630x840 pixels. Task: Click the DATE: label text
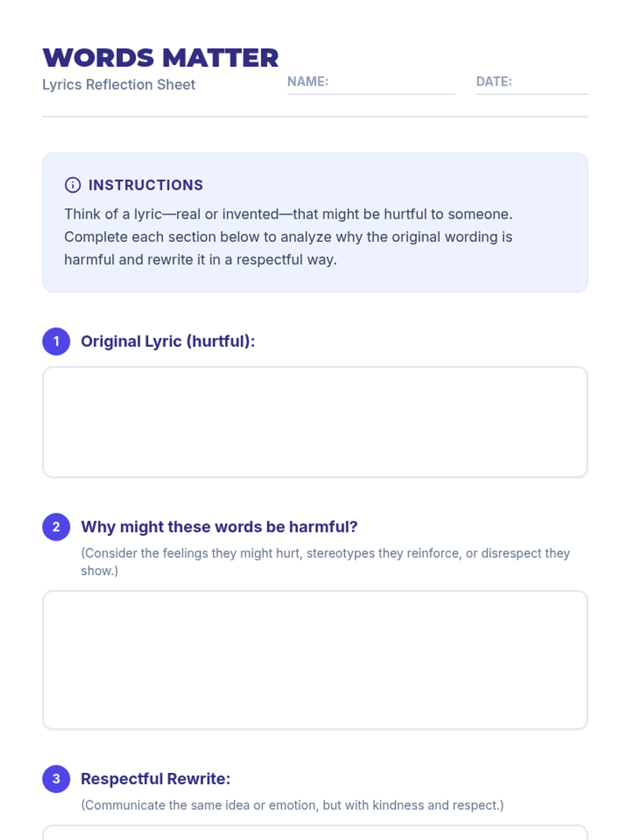(x=493, y=81)
